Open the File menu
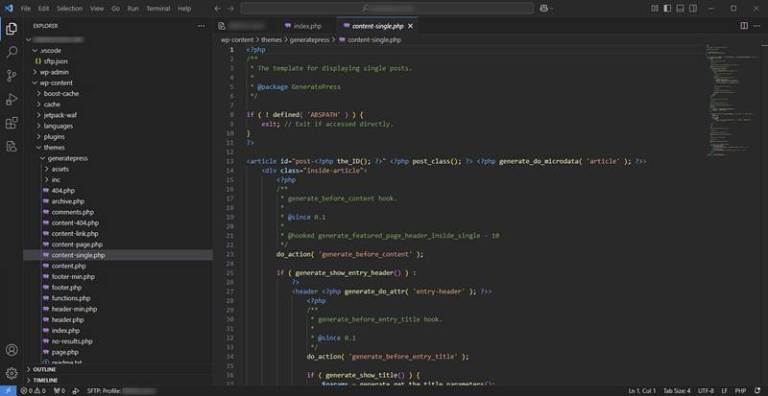This screenshot has height=396, width=768. [x=25, y=8]
